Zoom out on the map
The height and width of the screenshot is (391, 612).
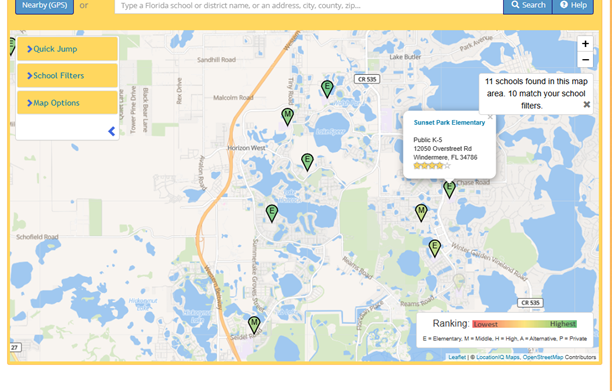coord(585,60)
